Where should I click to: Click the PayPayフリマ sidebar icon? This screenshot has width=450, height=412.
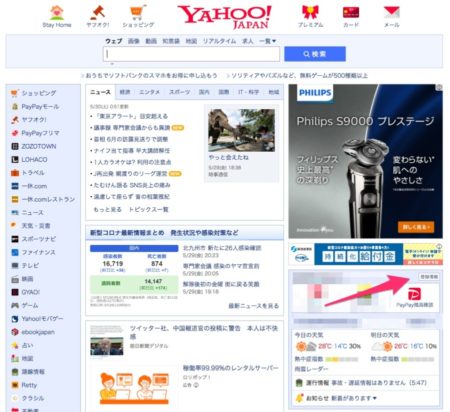pyautogui.click(x=15, y=133)
